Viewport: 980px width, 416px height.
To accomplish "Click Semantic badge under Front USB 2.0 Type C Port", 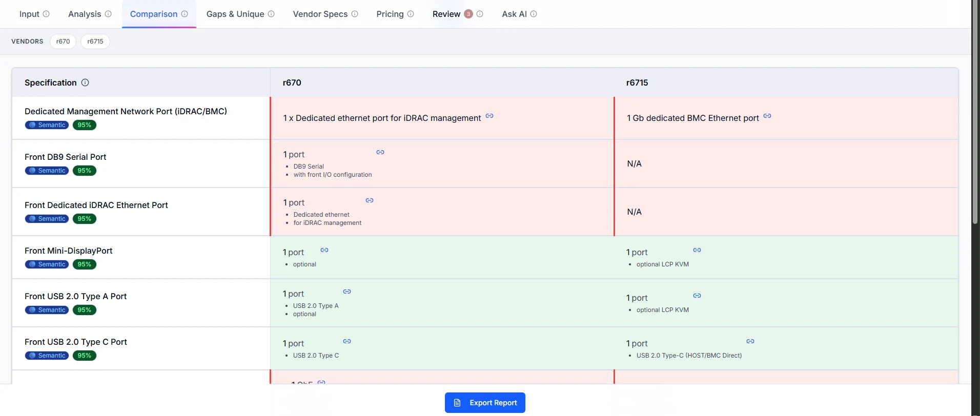I will (47, 356).
